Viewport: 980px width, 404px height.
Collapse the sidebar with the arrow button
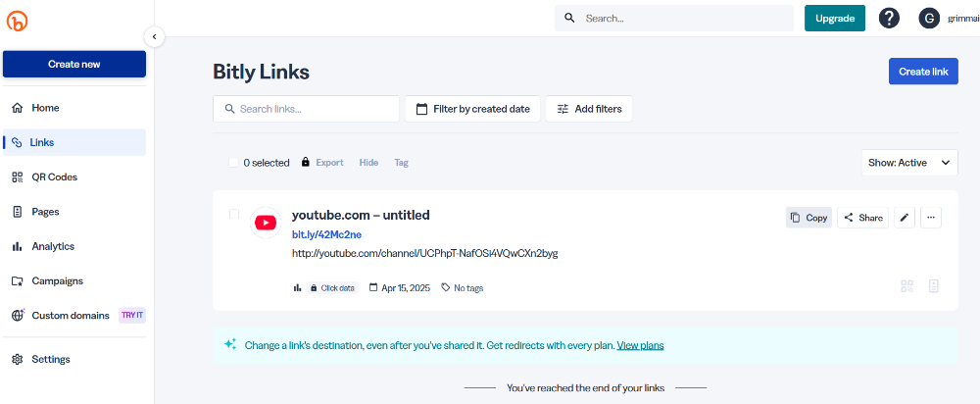[155, 37]
